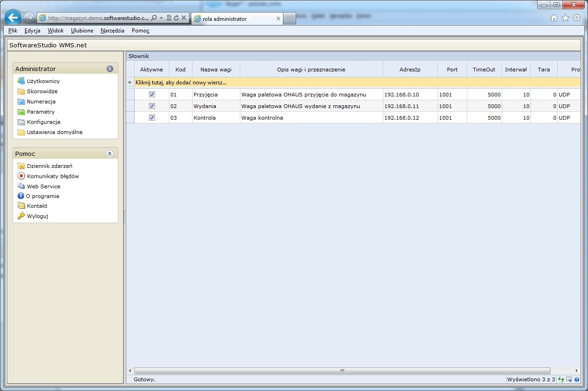Open Użytkownicy in the Administrator panel
This screenshot has height=391, width=588.
[43, 81]
